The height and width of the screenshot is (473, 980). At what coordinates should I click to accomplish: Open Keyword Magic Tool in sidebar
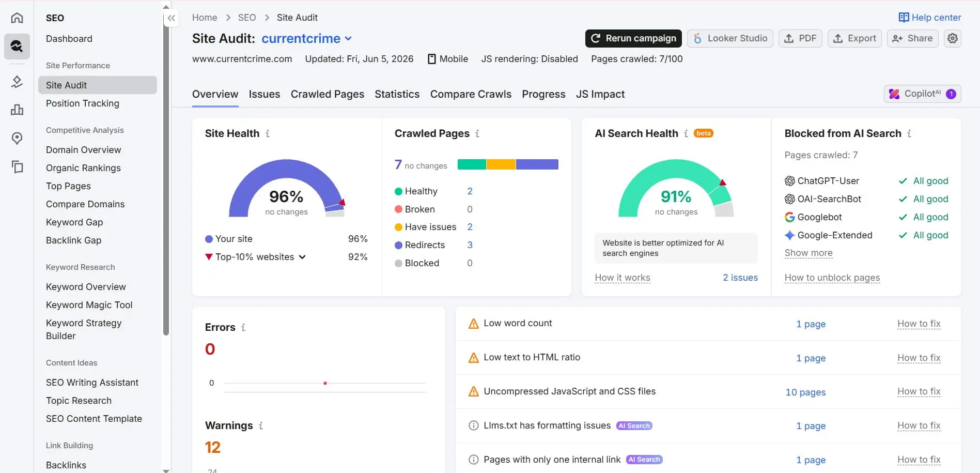[89, 305]
